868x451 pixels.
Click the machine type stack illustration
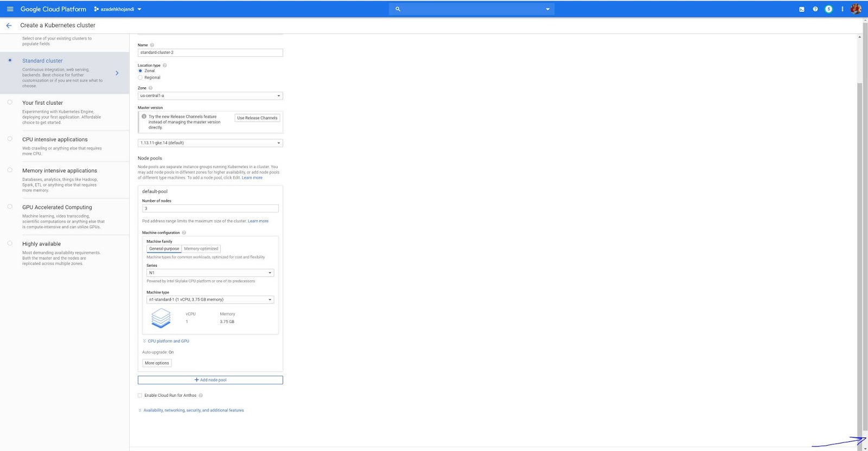161,318
